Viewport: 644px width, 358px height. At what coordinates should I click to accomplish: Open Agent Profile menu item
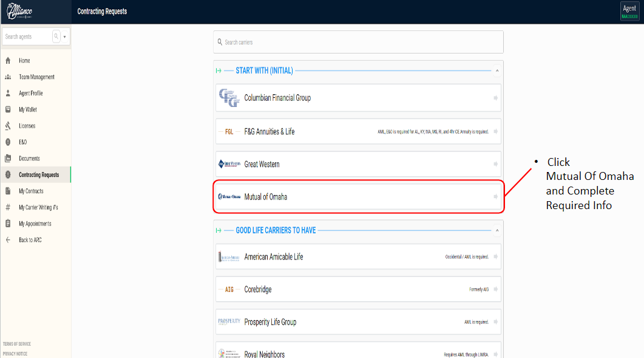[x=30, y=94]
